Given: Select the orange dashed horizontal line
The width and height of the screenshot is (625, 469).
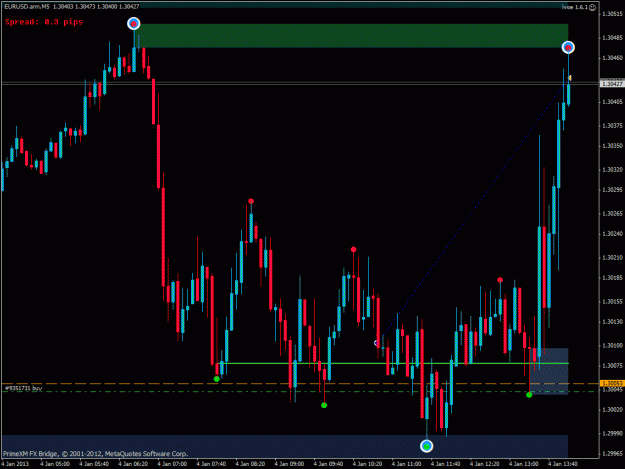Looking at the screenshot, I should (x=300, y=384).
